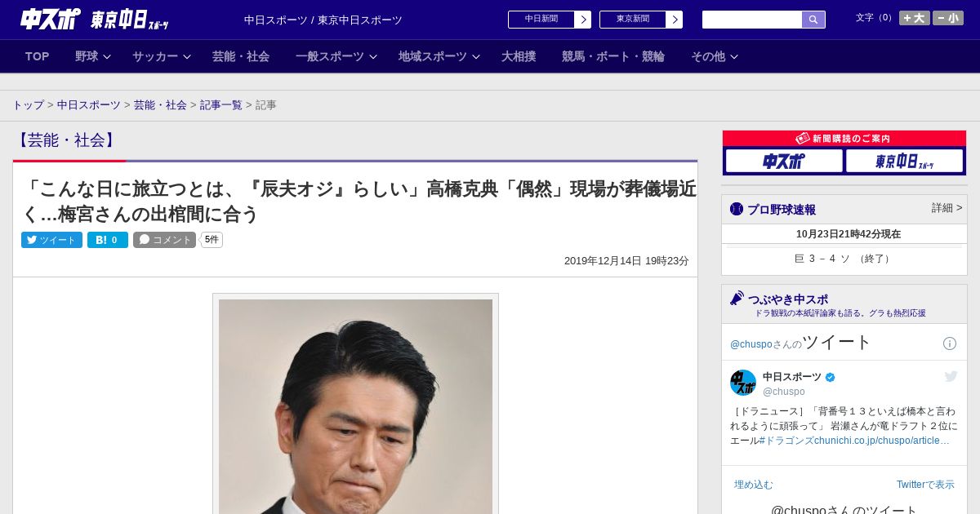Image resolution: width=980 pixels, height=514 pixels.
Task: Expand the サッカー menu dropdown
Action: tap(161, 56)
